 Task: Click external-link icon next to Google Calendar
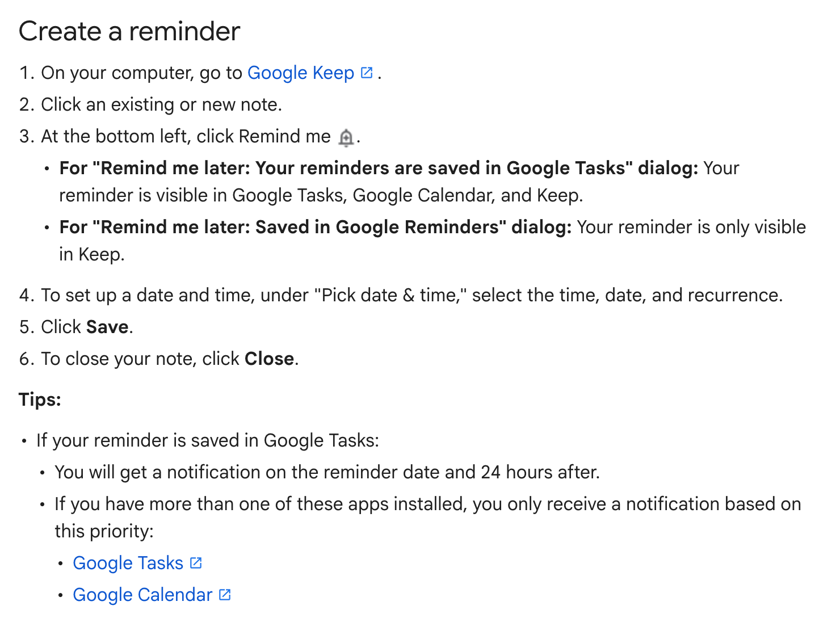click(225, 595)
